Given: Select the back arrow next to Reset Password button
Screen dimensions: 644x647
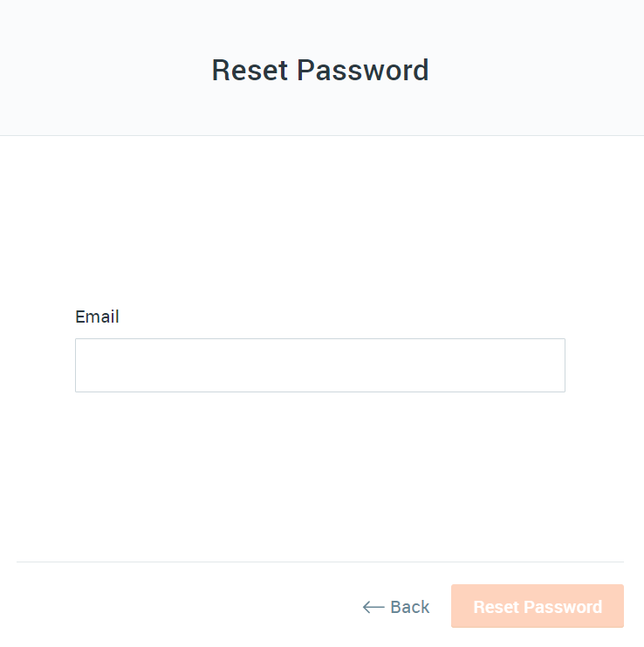Looking at the screenshot, I should (373, 607).
